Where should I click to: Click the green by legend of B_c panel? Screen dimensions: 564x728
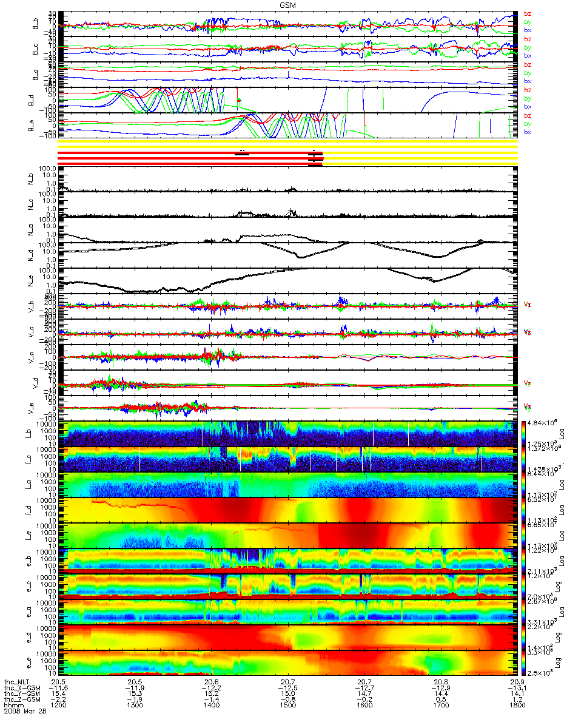click(527, 47)
